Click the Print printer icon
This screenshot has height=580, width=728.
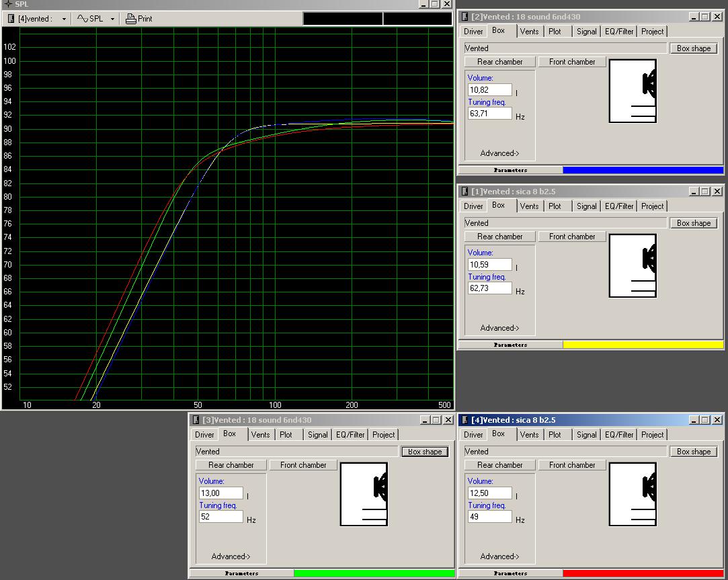[x=131, y=19]
